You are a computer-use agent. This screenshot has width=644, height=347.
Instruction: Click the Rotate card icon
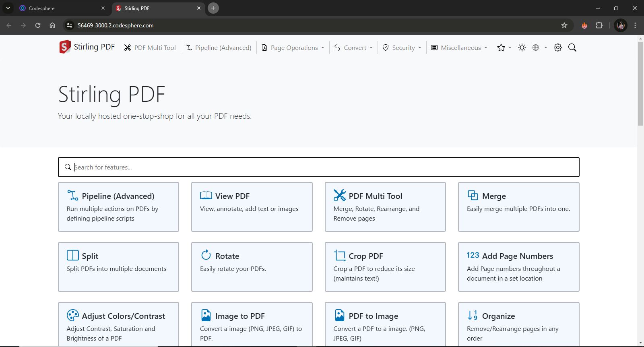point(206,255)
